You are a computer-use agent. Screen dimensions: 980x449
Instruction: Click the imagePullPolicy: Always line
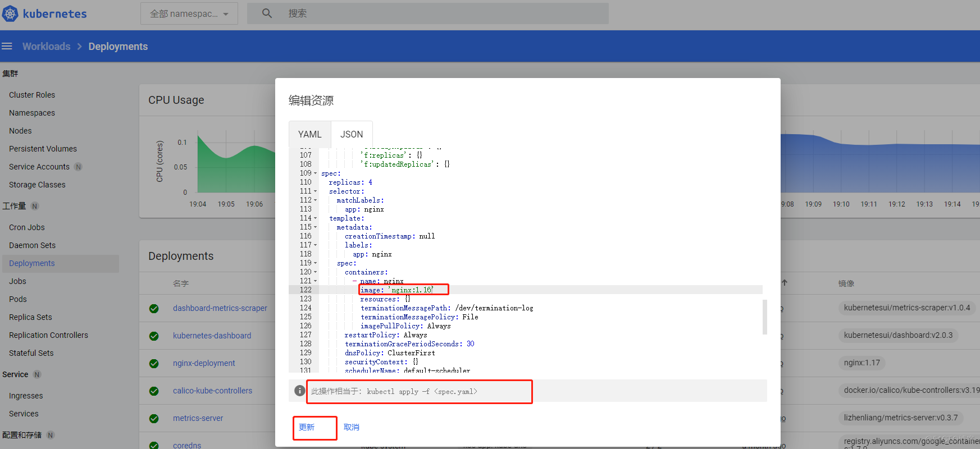coord(405,326)
